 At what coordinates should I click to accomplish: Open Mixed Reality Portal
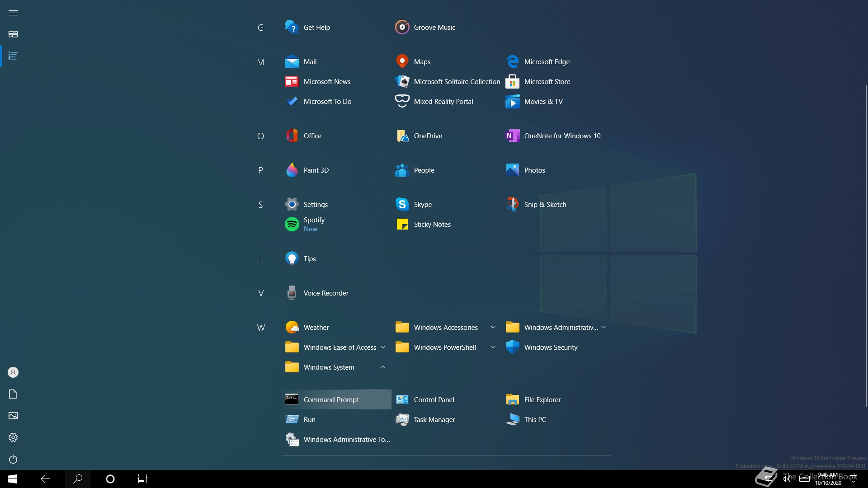[x=447, y=102]
